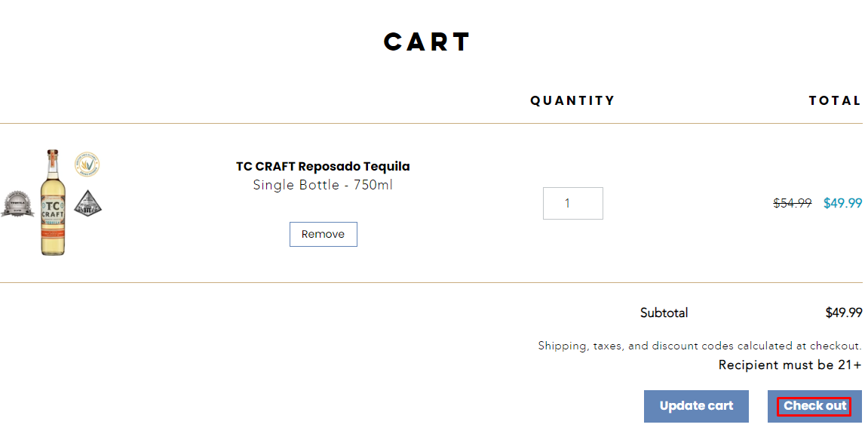Click the round gold award badge

[87, 164]
